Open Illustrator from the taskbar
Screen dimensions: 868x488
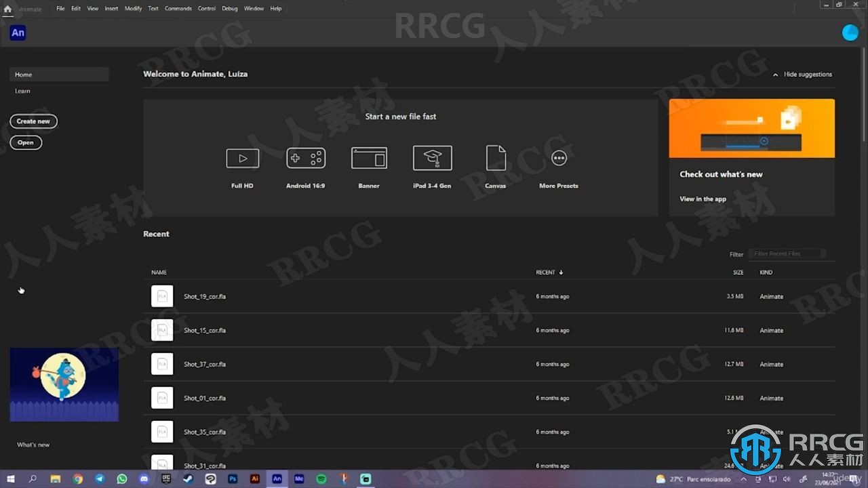(255, 479)
